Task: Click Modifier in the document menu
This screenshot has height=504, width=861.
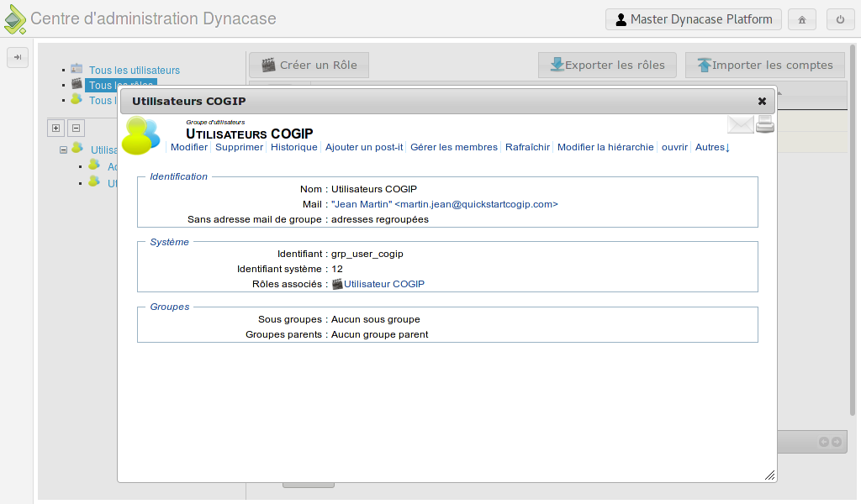Action: (x=189, y=147)
